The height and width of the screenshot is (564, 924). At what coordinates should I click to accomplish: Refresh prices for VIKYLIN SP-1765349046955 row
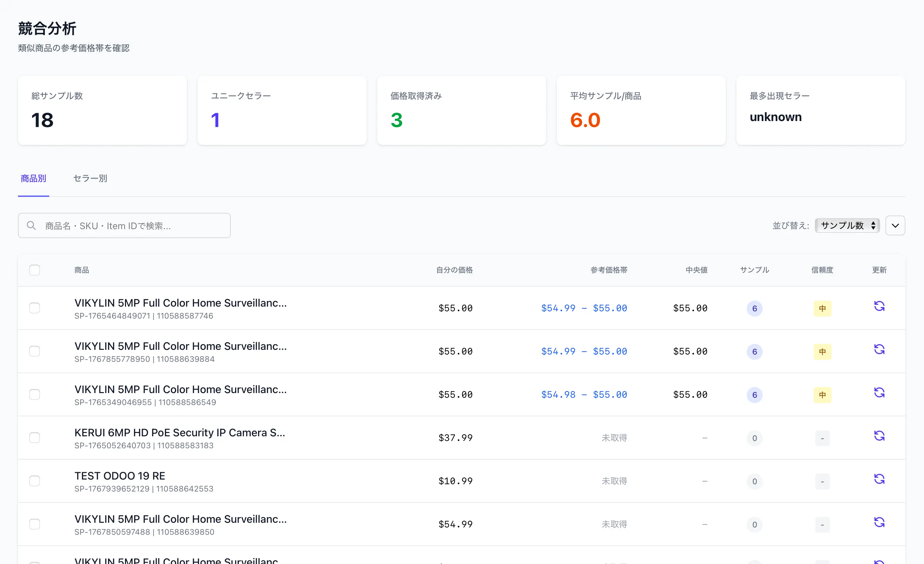coord(880,392)
